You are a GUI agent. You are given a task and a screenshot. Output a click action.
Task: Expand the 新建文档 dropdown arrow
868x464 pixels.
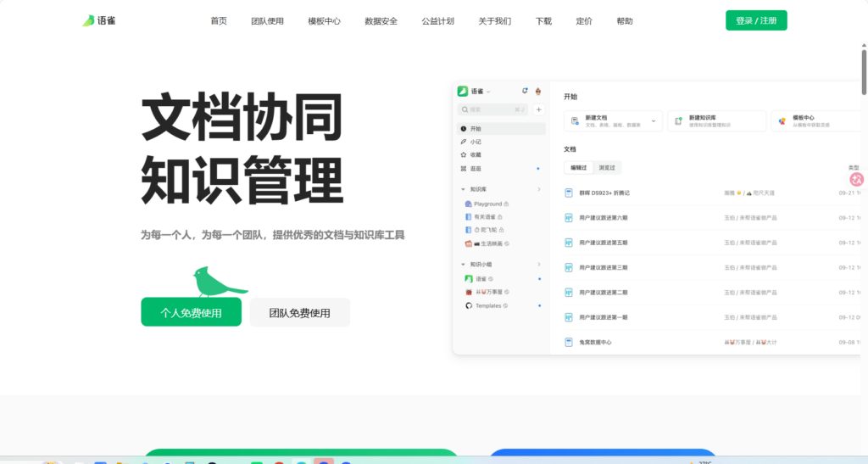tap(654, 121)
